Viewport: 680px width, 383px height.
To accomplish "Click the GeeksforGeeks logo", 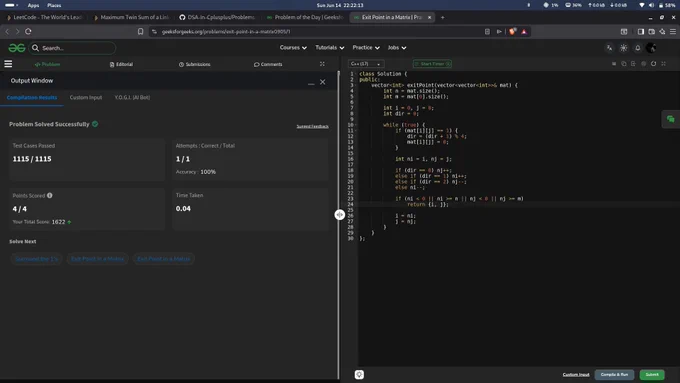I will [x=16, y=48].
